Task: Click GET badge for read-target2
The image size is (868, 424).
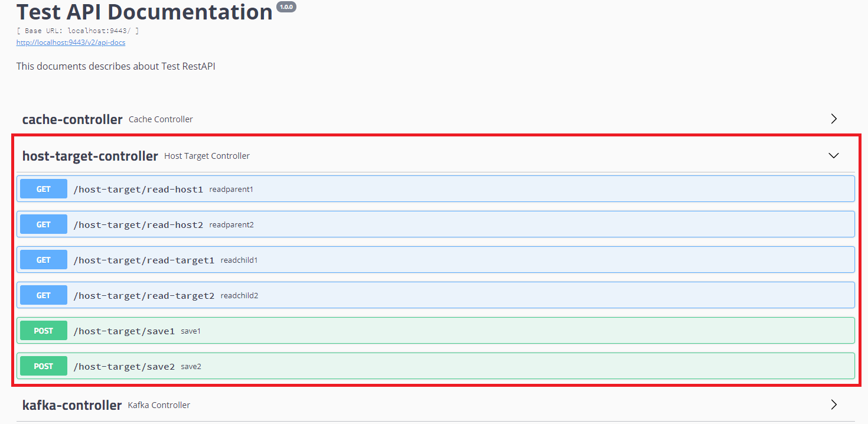Action: [x=44, y=295]
